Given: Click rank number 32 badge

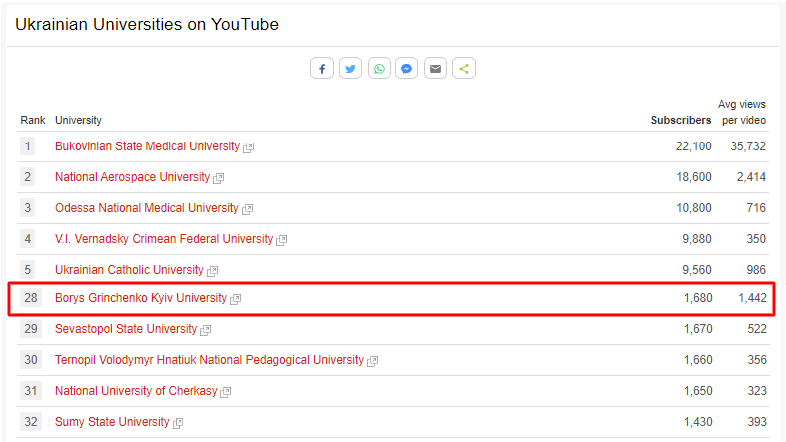Looking at the screenshot, I should (31, 422).
